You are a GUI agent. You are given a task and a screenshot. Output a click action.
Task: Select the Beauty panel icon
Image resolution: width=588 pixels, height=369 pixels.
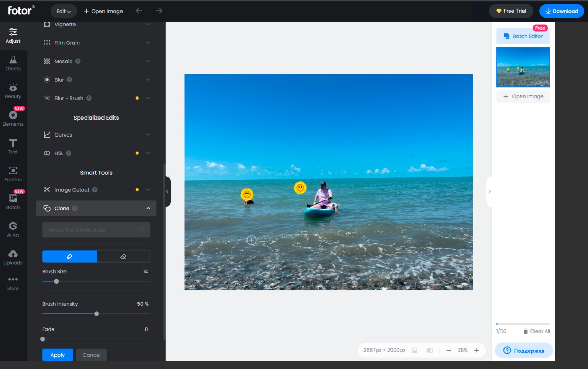click(13, 89)
